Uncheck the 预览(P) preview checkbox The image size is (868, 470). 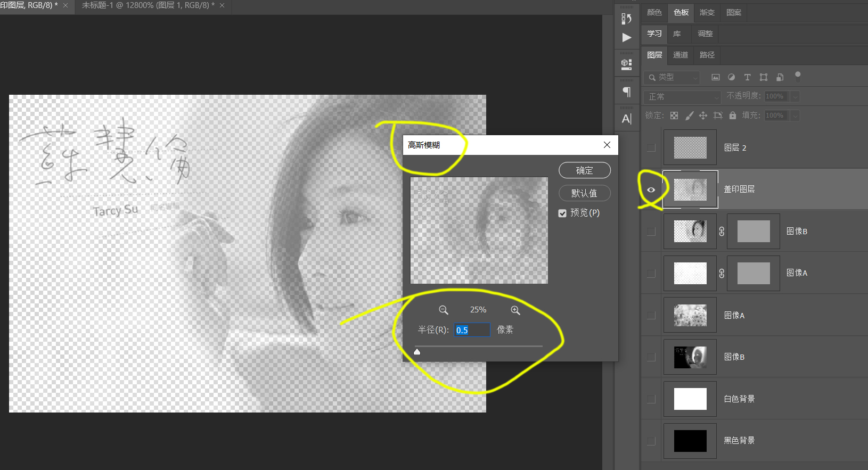562,213
